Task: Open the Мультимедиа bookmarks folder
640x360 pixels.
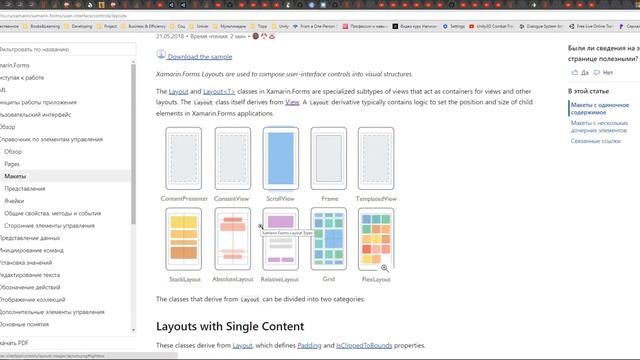Action: tap(229, 26)
